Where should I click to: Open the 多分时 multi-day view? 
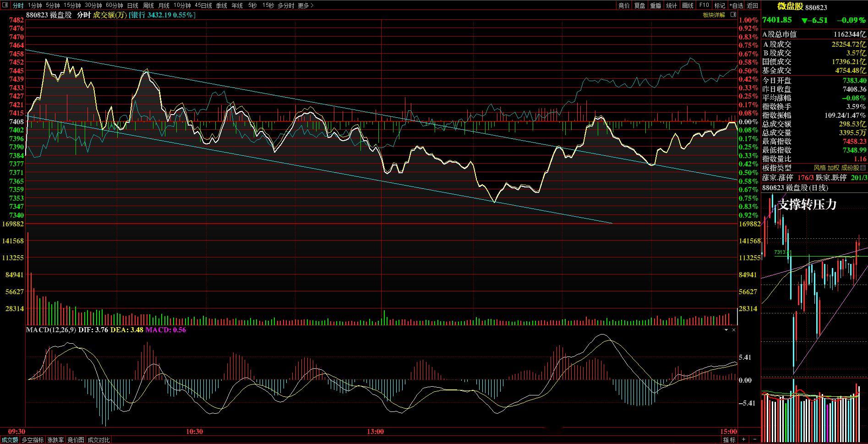pos(286,5)
